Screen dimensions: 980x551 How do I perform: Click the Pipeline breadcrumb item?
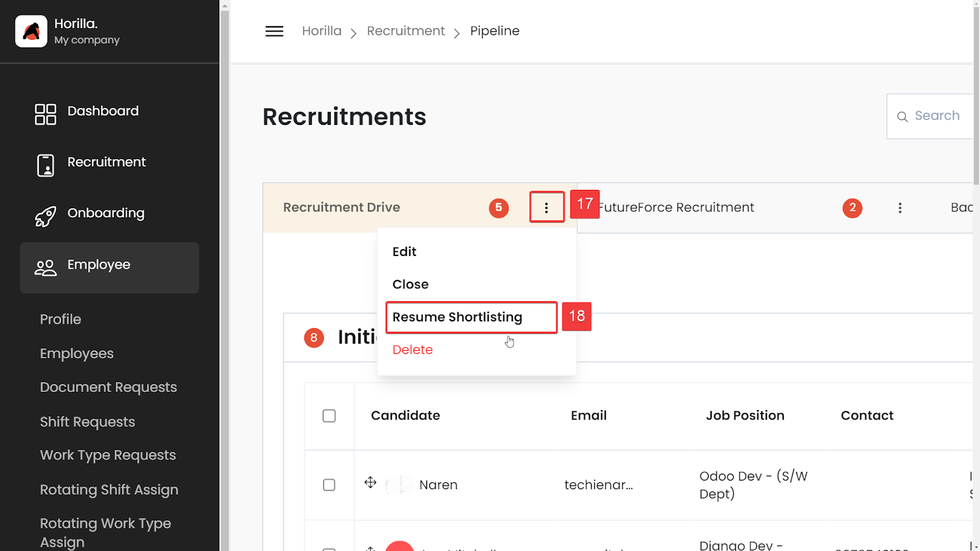point(495,31)
